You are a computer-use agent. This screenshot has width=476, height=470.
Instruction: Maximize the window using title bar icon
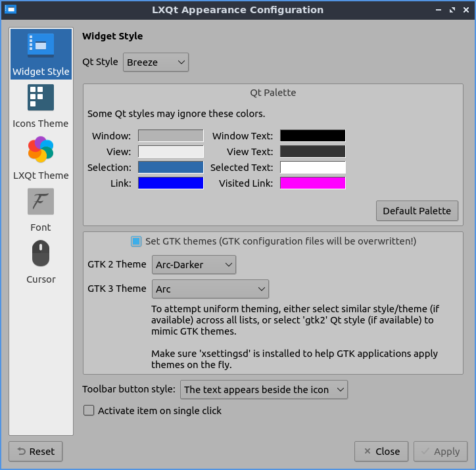pyautogui.click(x=452, y=10)
